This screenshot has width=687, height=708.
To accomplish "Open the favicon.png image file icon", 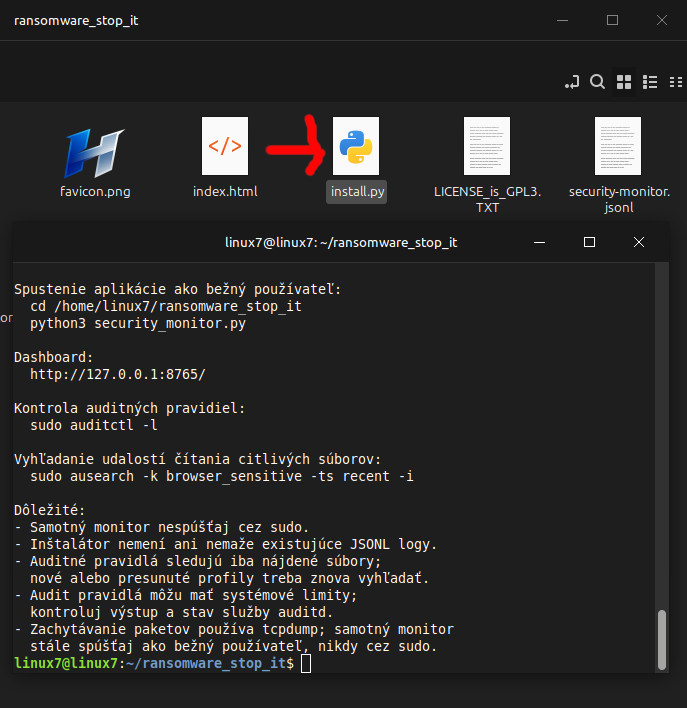I will tap(94, 153).
